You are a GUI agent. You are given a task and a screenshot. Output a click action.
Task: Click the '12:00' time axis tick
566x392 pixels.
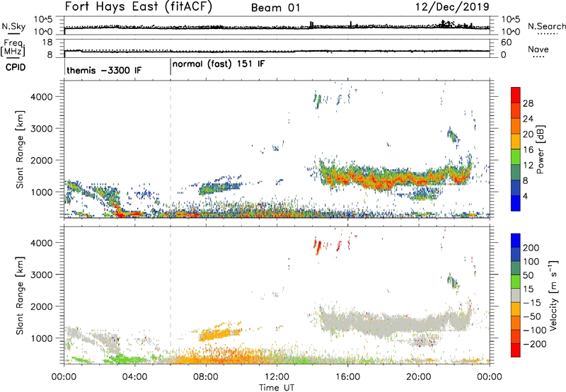[x=277, y=377]
